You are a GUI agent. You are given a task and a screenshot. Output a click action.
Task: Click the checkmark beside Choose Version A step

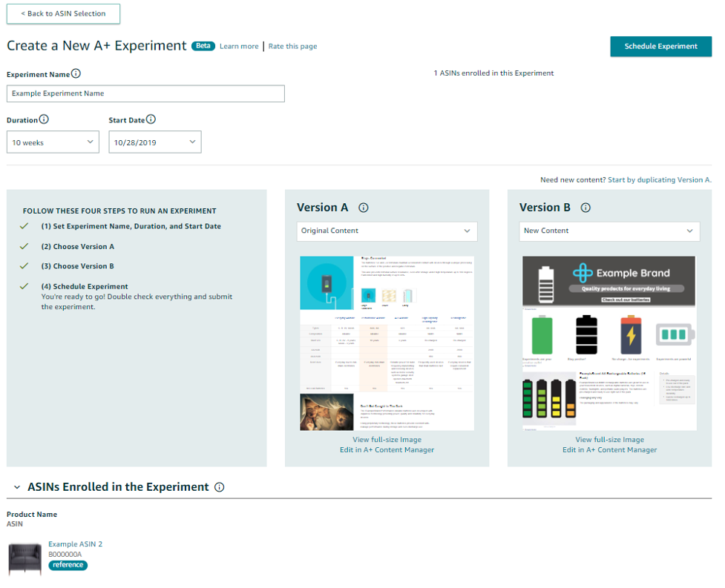[24, 246]
